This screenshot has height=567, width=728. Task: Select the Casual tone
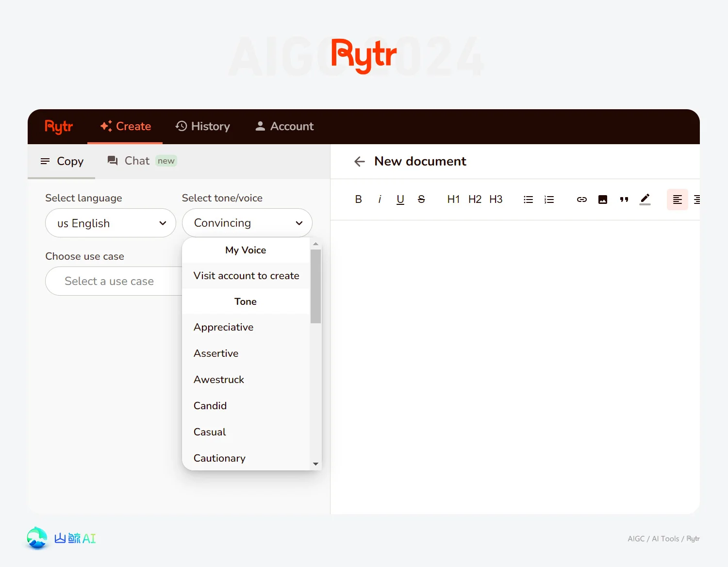[x=246, y=432]
